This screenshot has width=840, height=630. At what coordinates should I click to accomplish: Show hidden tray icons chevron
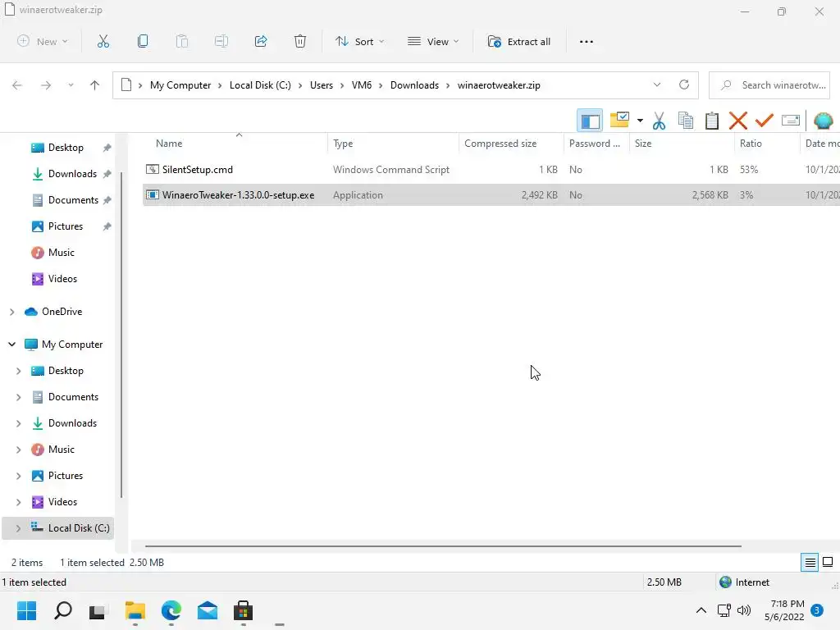pyautogui.click(x=701, y=610)
